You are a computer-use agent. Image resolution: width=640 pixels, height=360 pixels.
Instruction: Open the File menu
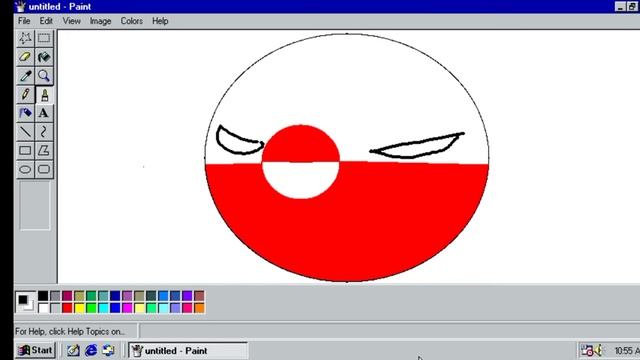click(x=24, y=21)
